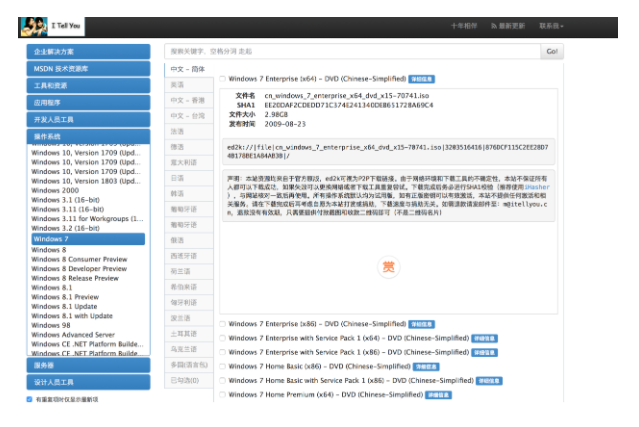Check Home Basic with Service Pack 1 checkbox
Image resolution: width=639 pixels, height=427 pixels.
pos(223,381)
